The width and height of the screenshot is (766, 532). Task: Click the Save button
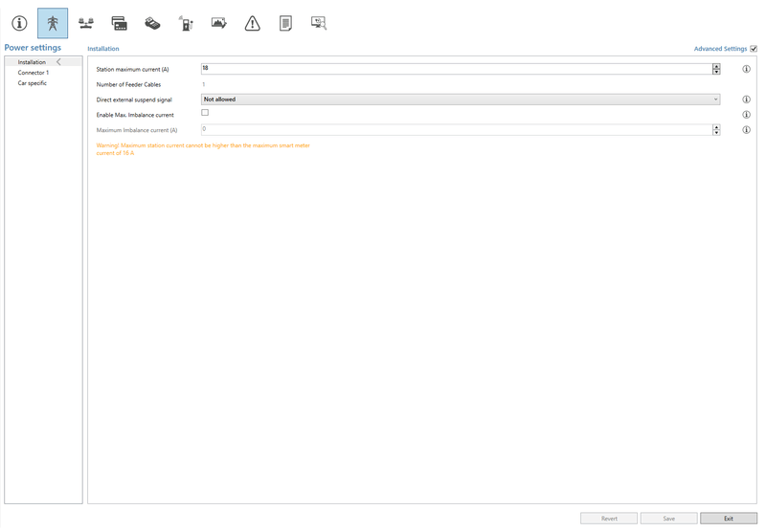coord(668,519)
